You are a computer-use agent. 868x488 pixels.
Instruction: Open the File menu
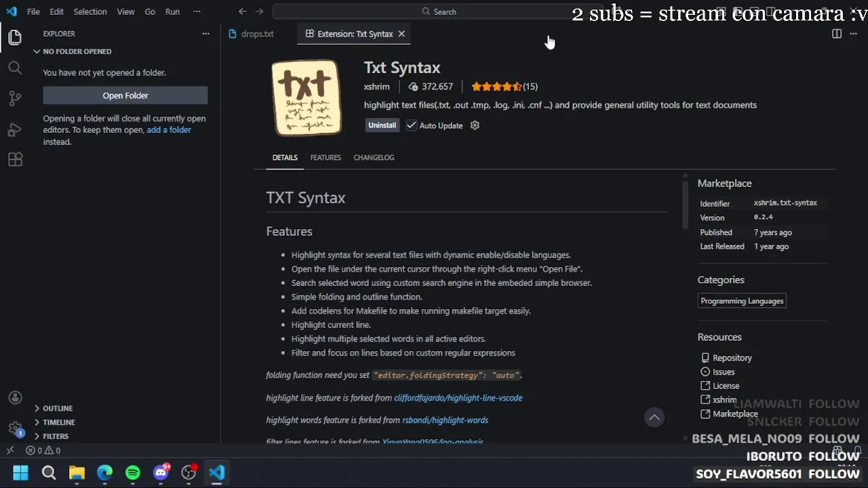point(33,12)
